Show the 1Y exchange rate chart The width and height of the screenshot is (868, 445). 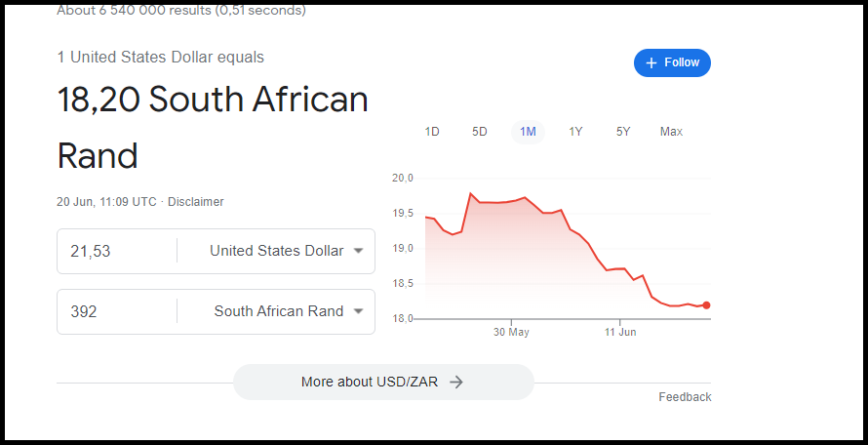[x=575, y=132]
